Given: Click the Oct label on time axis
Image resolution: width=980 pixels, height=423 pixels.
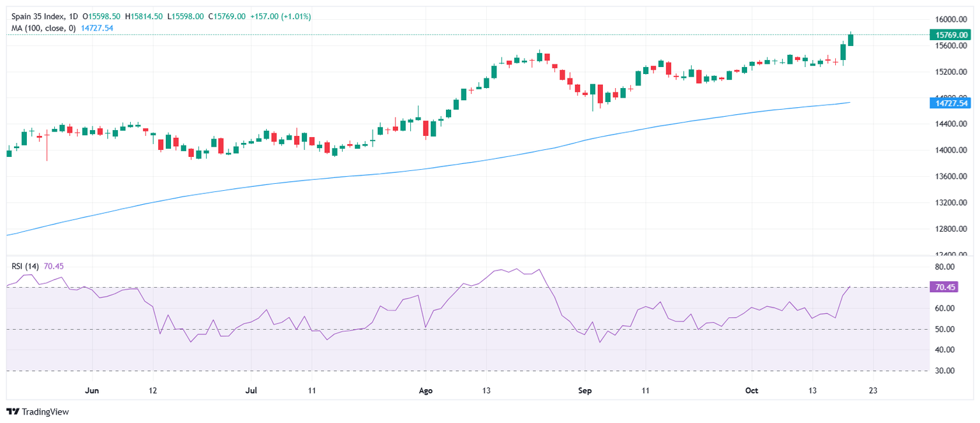Looking at the screenshot, I should point(751,390).
